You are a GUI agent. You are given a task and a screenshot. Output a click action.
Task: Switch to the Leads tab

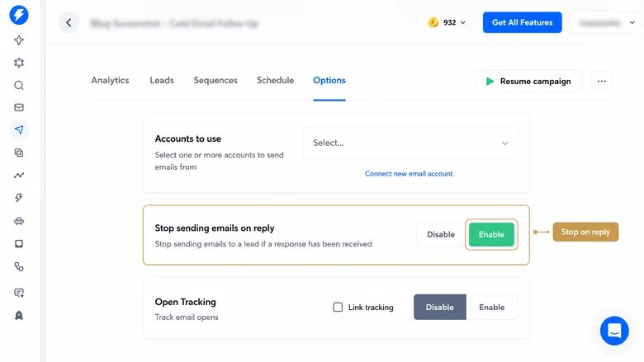pos(162,80)
